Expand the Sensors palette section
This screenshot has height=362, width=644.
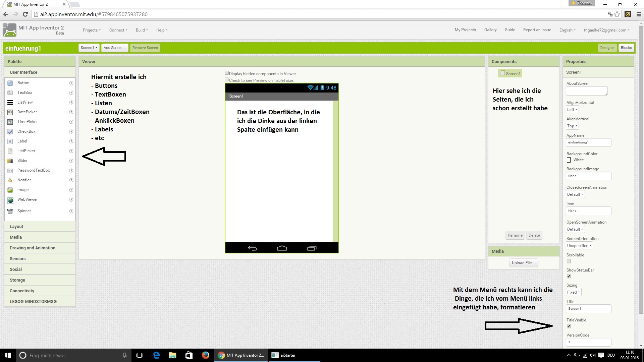click(40, 259)
